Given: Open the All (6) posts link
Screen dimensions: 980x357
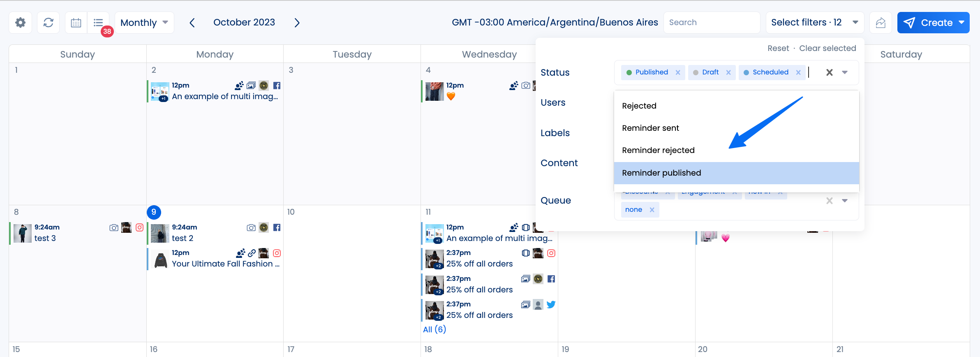Looking at the screenshot, I should (435, 329).
